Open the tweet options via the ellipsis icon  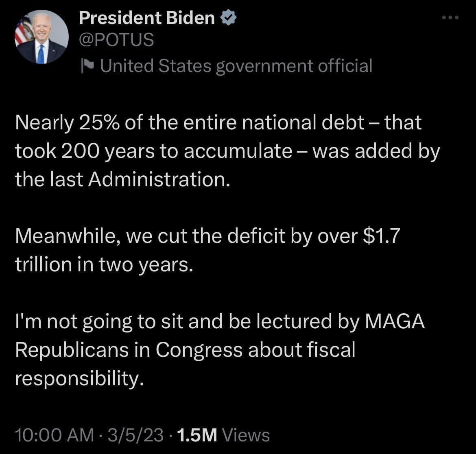450,17
